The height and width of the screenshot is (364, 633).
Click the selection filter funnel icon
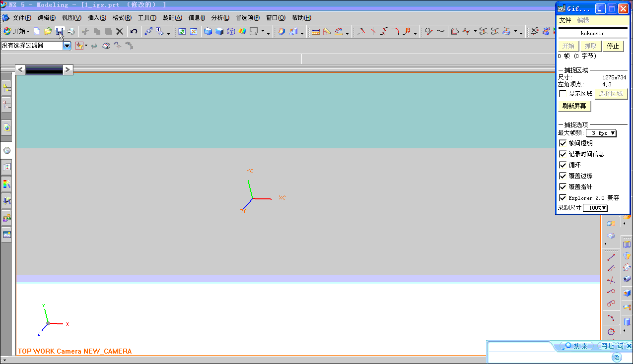pos(79,46)
